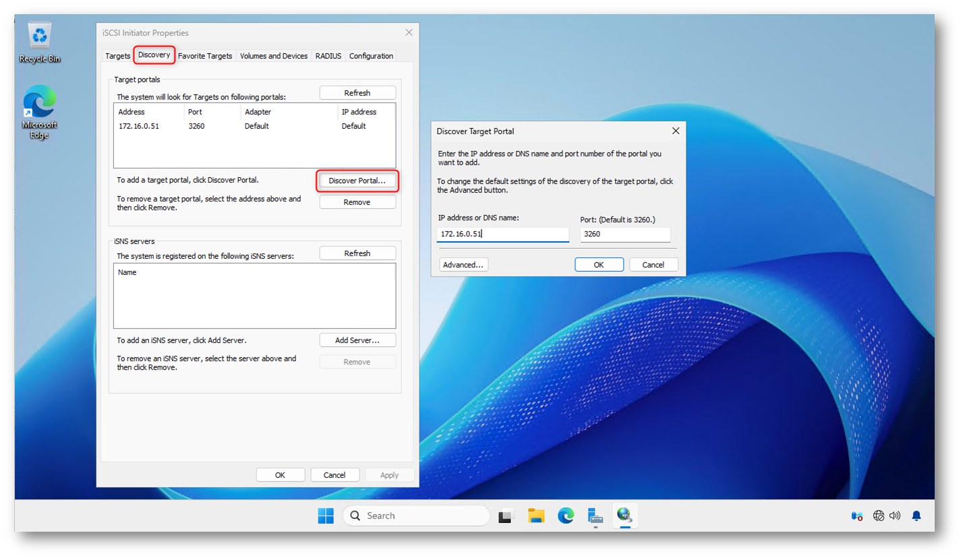Launch File Explorer from the taskbar
The height and width of the screenshot is (560, 963).
click(536, 516)
